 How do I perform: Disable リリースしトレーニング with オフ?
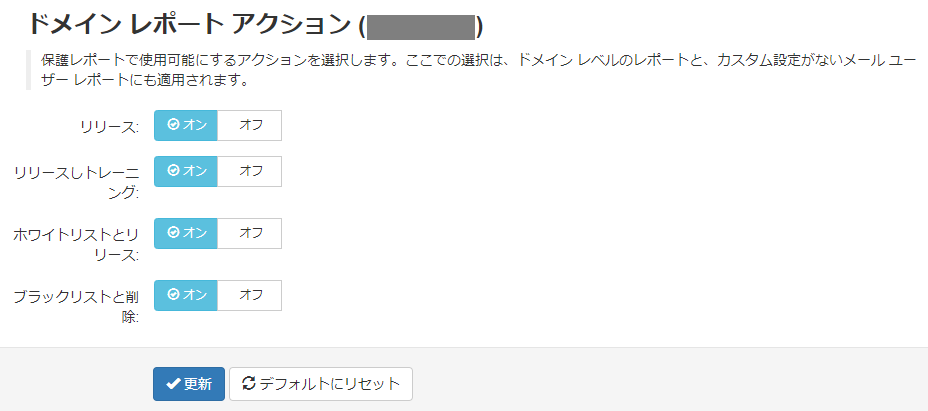(250, 171)
